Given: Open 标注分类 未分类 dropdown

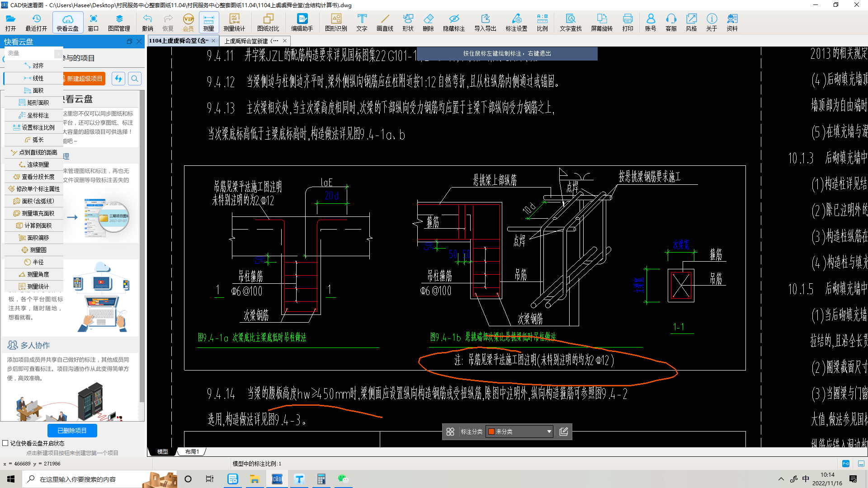Looking at the screenshot, I should [x=520, y=432].
